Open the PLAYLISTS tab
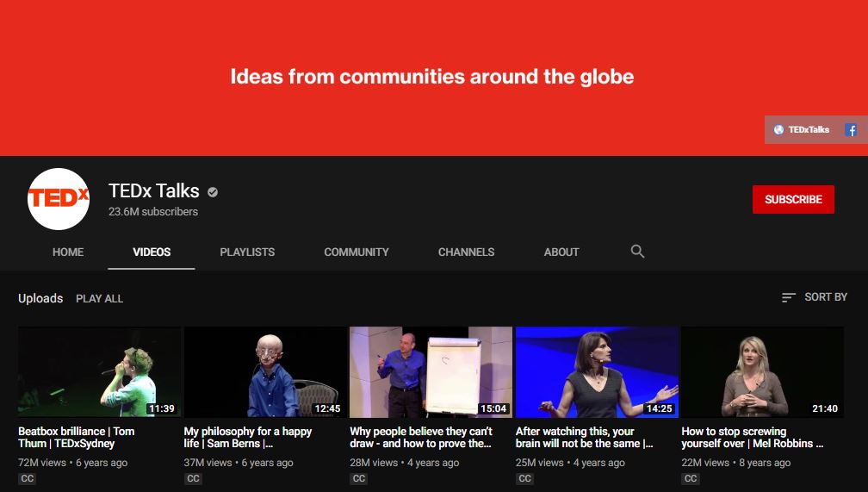Image resolution: width=868 pixels, height=492 pixels. (247, 252)
